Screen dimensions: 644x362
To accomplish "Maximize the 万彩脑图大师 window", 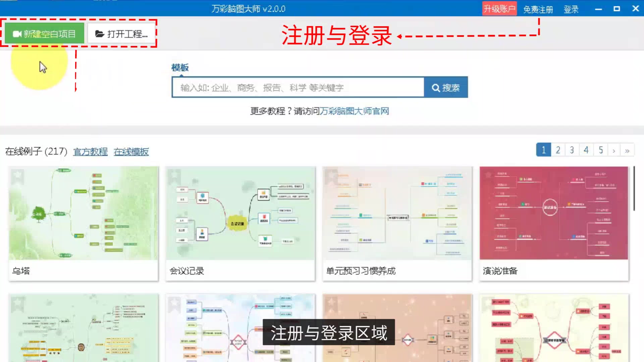I will [x=616, y=9].
